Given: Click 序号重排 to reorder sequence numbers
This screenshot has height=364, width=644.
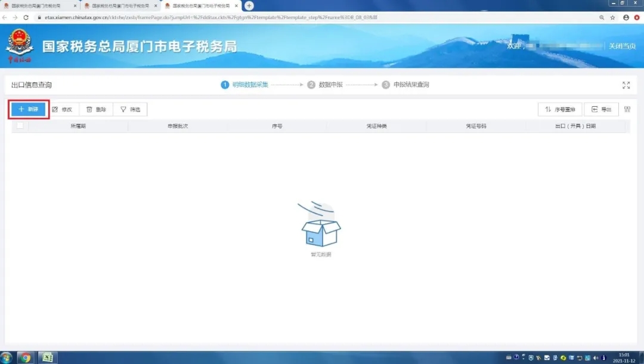Looking at the screenshot, I should coord(560,109).
